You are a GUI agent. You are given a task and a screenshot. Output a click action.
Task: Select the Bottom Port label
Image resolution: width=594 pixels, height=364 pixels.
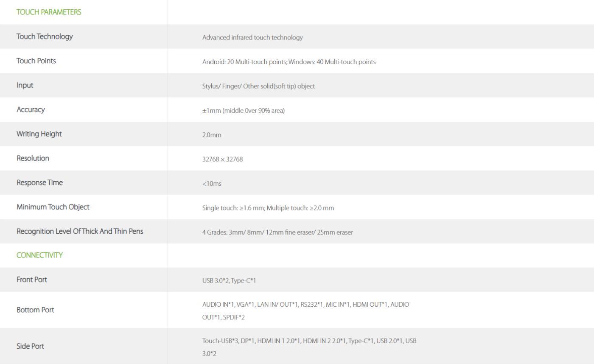tap(35, 310)
